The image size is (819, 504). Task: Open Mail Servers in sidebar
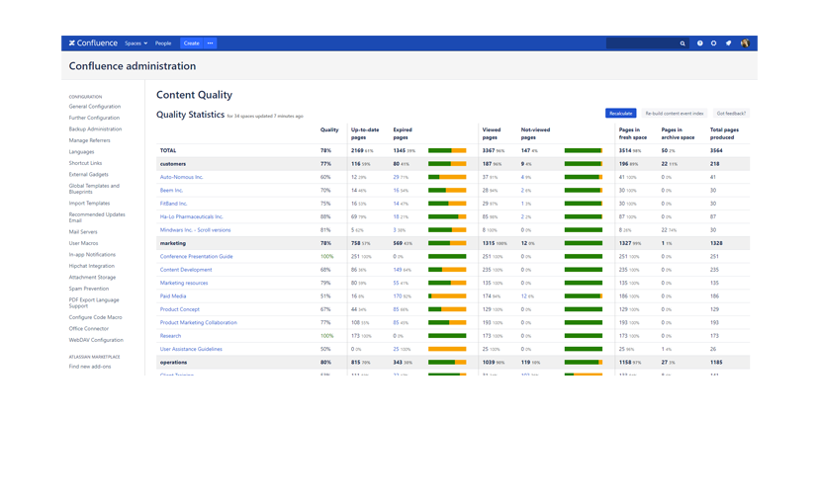tap(83, 231)
